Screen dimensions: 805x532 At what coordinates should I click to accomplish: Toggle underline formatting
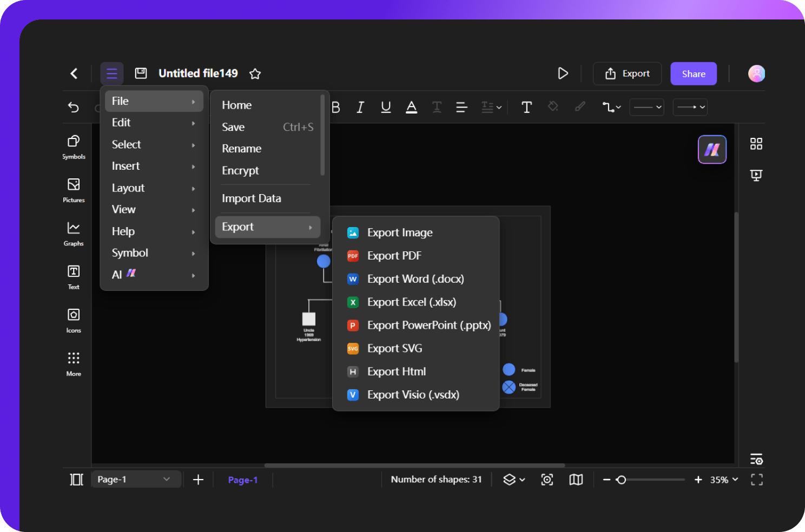pyautogui.click(x=386, y=107)
